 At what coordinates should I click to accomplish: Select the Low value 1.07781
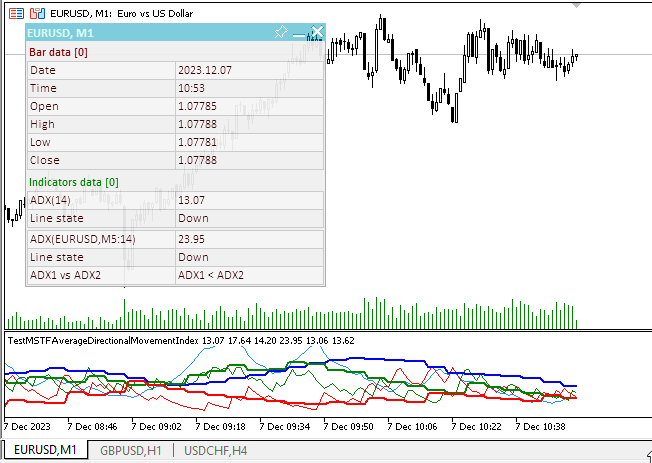198,142
